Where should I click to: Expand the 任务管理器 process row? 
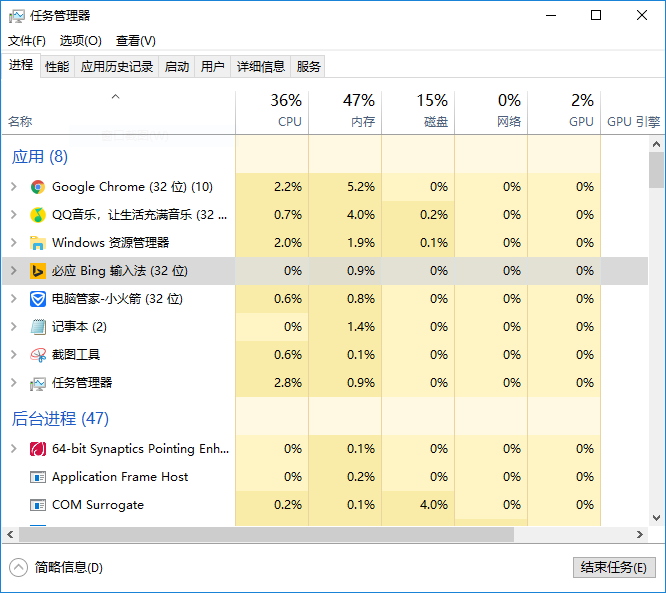click(13, 383)
